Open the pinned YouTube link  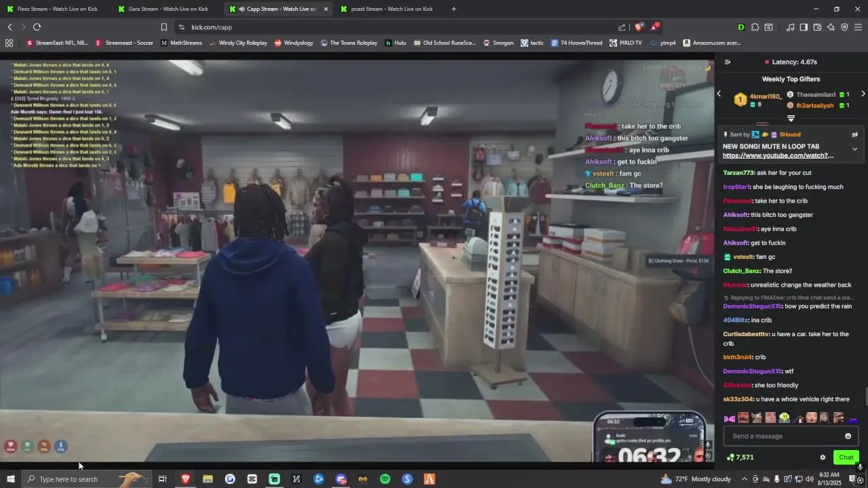778,155
